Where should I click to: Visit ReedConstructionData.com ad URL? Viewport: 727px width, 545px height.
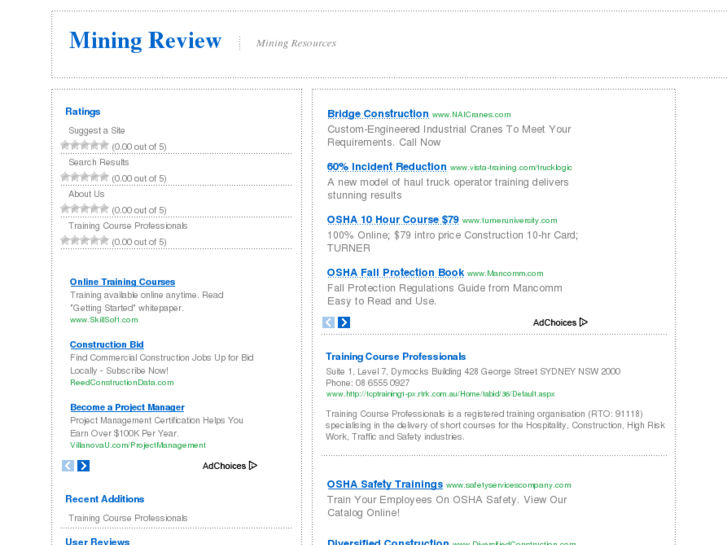(x=122, y=382)
